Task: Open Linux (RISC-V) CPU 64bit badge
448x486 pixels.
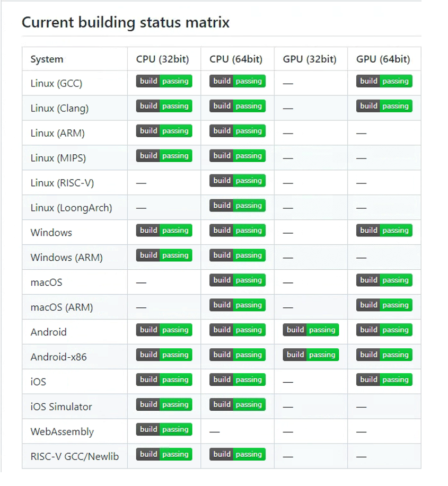Action: point(237,181)
